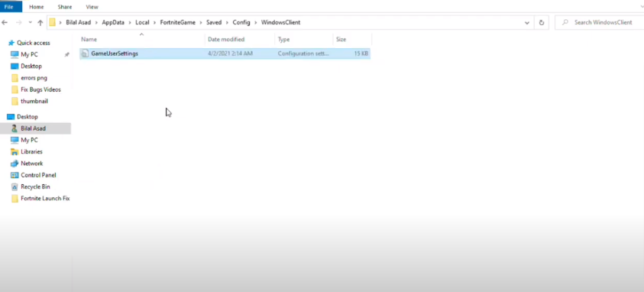The image size is (644, 292).
Task: Go back using the Back arrow
Action: pos(5,23)
